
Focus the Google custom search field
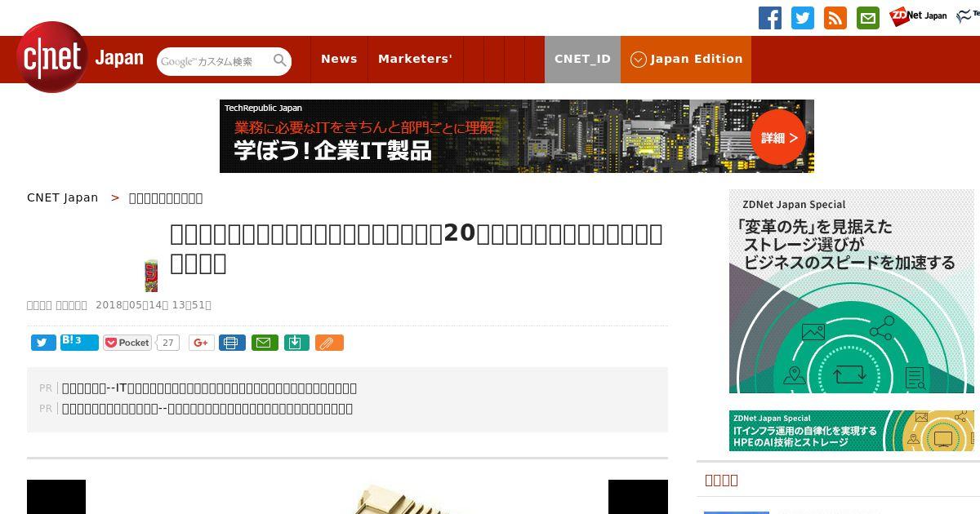click(214, 61)
